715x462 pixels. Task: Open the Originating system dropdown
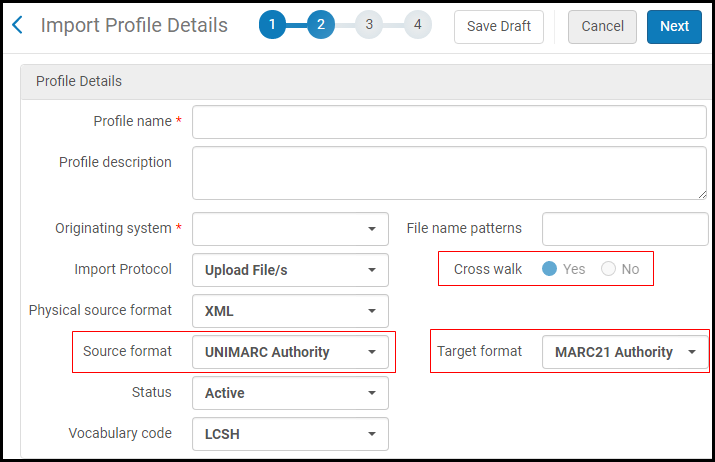[290, 229]
